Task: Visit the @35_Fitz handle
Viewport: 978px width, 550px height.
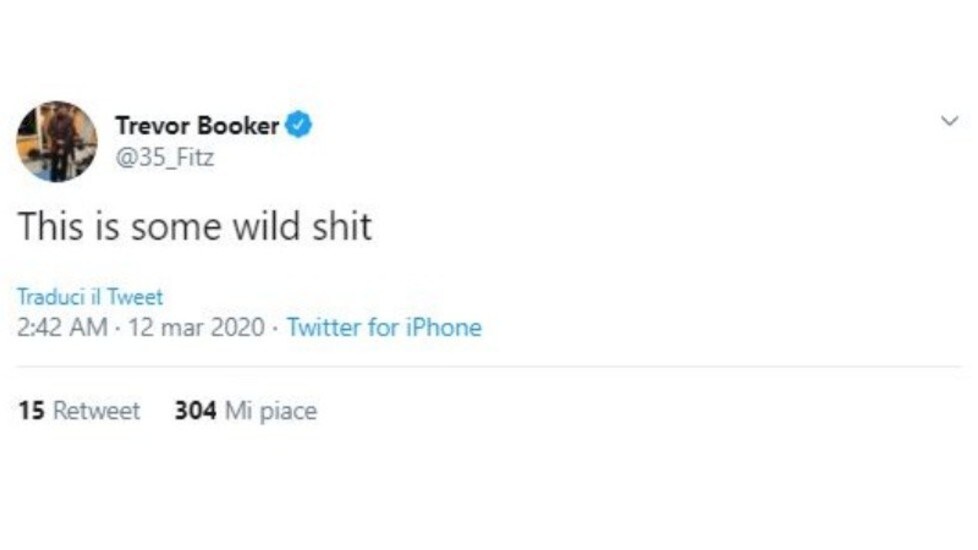Action: (165, 157)
